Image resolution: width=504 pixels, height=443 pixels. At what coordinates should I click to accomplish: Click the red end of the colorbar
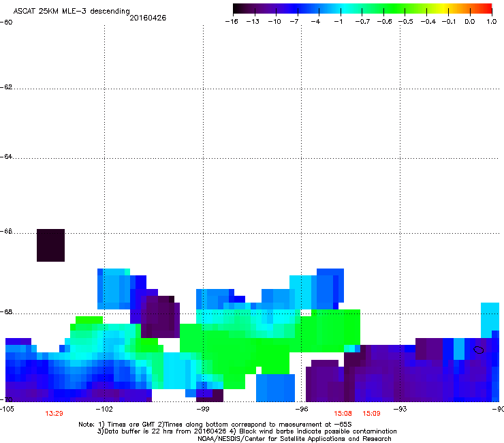point(488,8)
